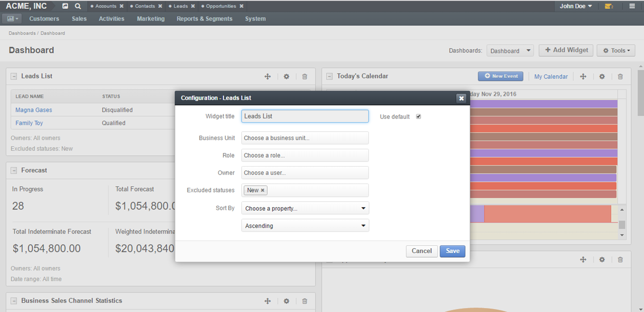
Task: Collapse Business Sales Channel Statistics widget
Action: [14, 301]
